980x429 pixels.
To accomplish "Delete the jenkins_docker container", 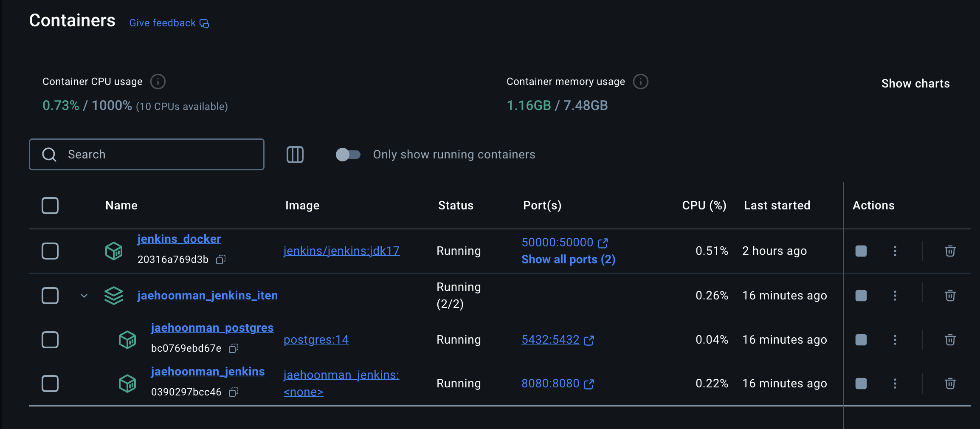I will pos(950,251).
